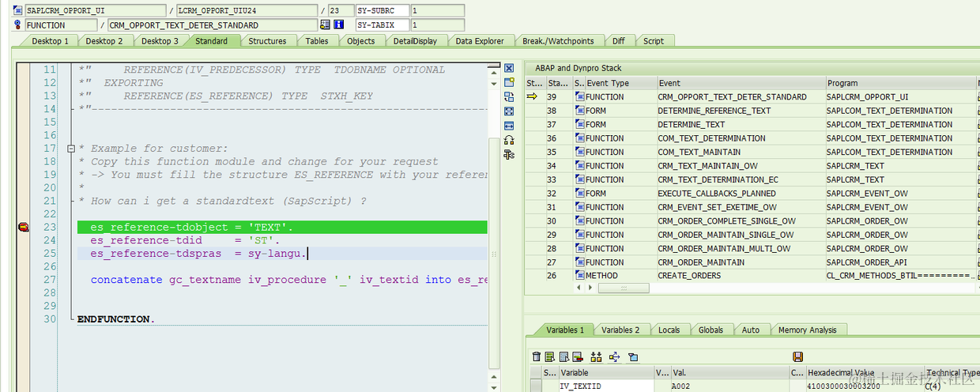Click navigation icon in stack row 32
This screenshot has height=392, width=980.
point(579,193)
